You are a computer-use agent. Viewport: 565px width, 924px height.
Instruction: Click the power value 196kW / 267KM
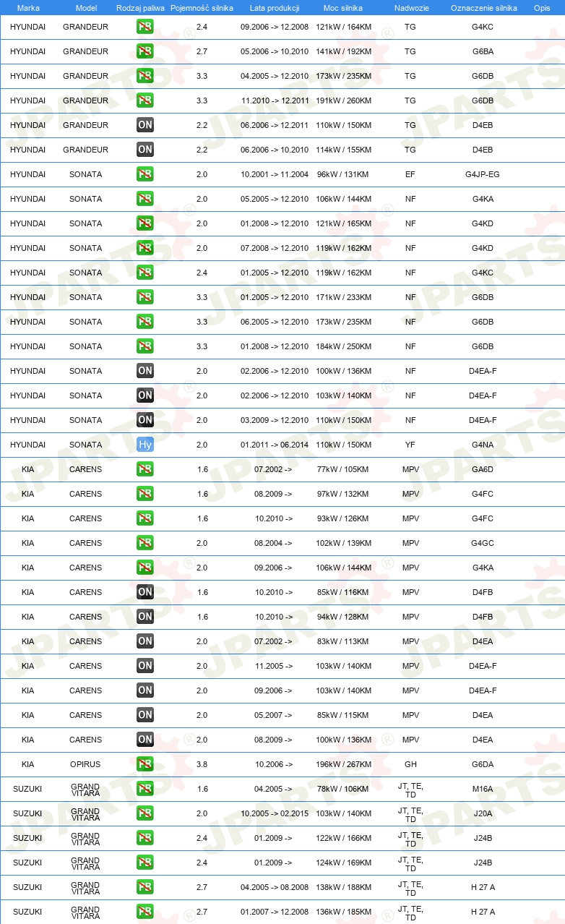pyautogui.click(x=344, y=764)
